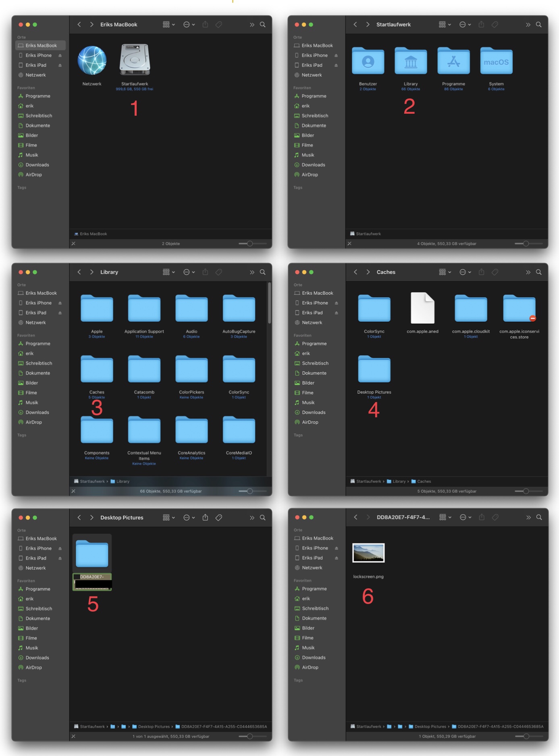Viewport: 559px width, 756px height.
Task: Select Eriks MacBook in the first window's sidebar
Action: tap(40, 46)
